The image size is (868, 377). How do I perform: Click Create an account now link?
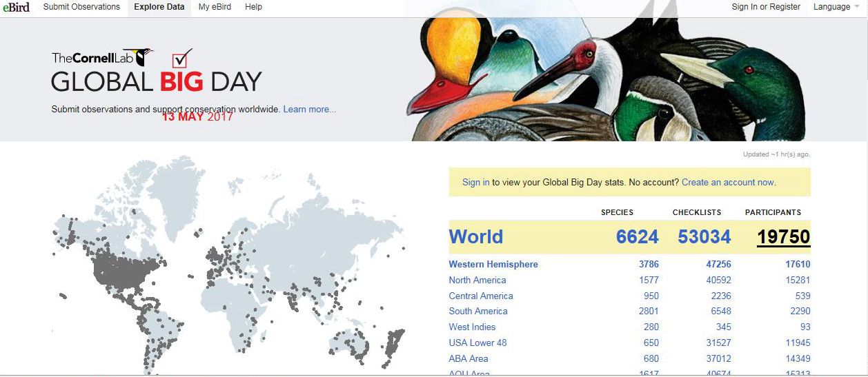pyautogui.click(x=728, y=183)
